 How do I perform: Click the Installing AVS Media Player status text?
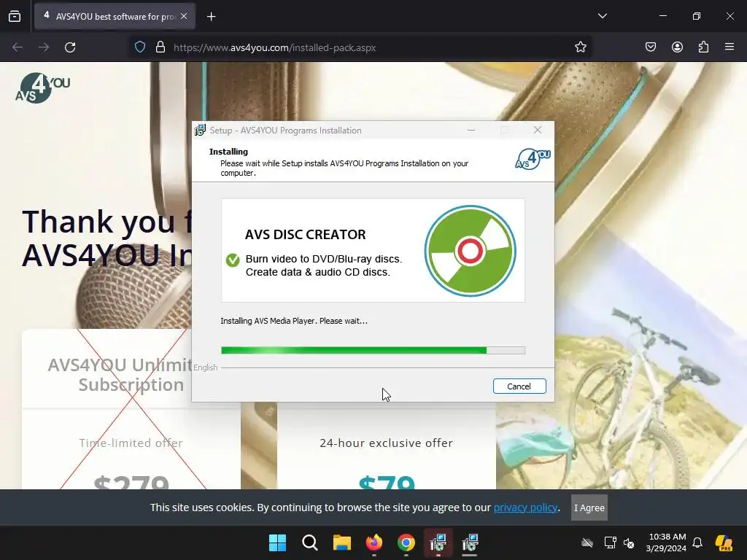tap(294, 321)
